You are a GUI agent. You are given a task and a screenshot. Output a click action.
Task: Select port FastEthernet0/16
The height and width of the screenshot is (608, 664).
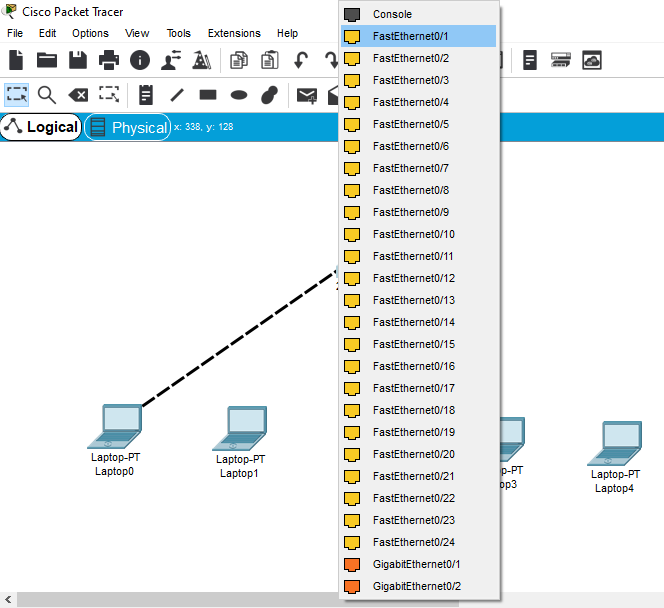coord(418,366)
